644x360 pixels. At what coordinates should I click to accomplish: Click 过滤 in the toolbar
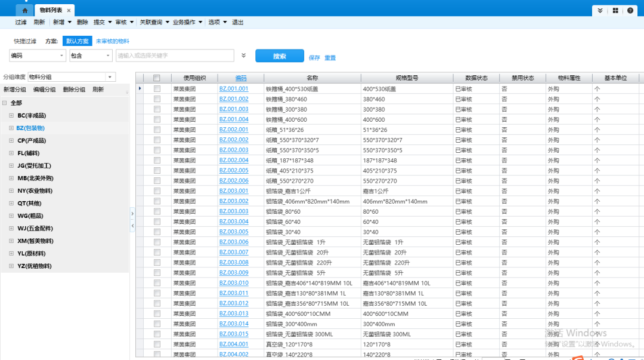20,22
